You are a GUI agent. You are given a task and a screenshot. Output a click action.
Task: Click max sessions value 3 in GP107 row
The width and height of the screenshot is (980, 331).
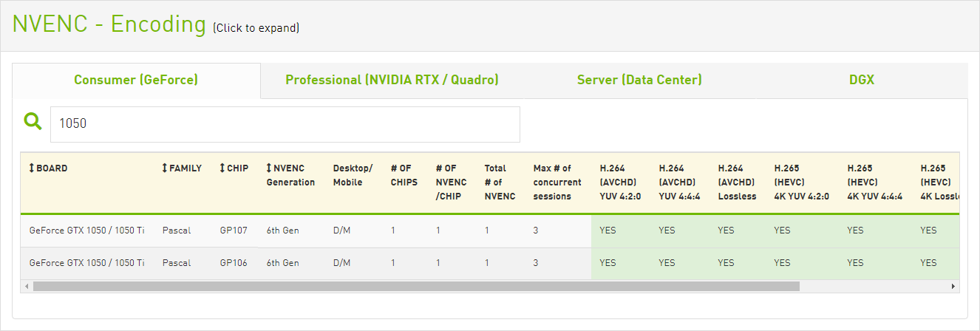536,231
